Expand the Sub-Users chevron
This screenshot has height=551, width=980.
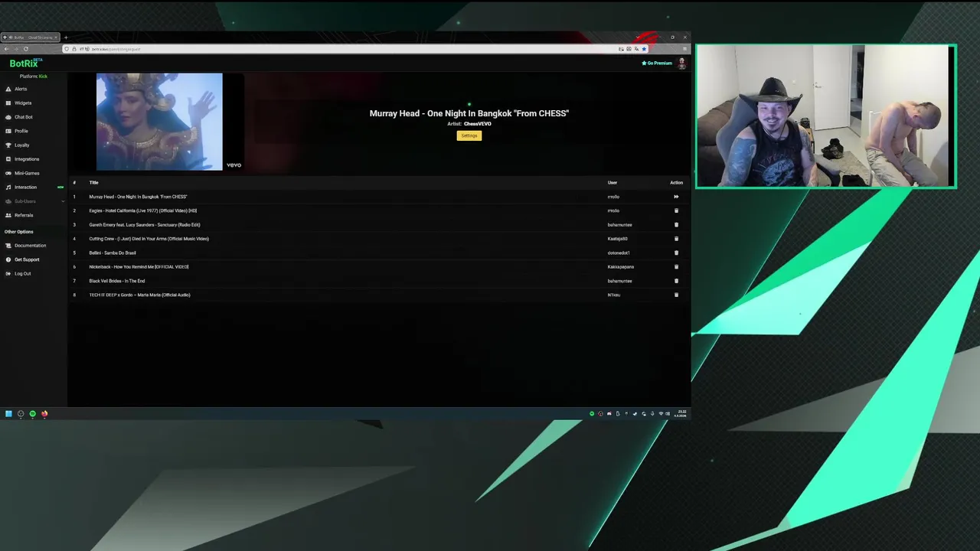click(63, 201)
